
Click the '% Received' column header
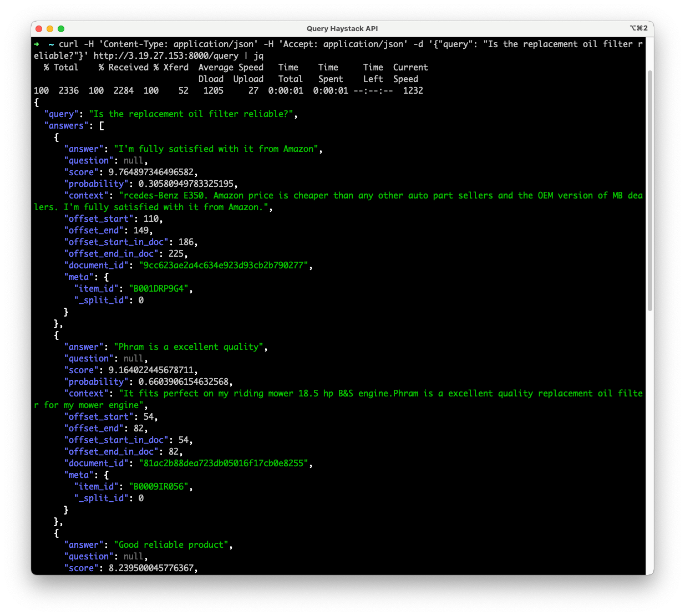coord(124,68)
